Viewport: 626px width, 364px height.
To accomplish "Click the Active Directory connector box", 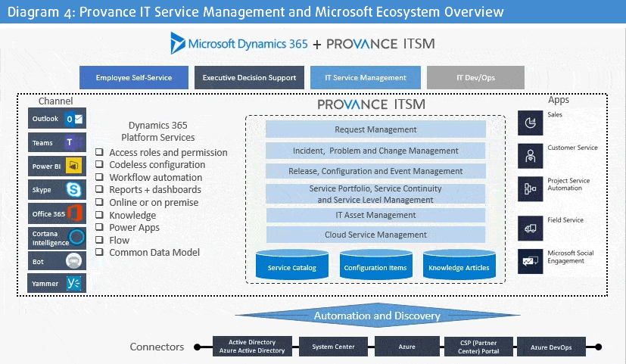I will pyautogui.click(x=252, y=347).
